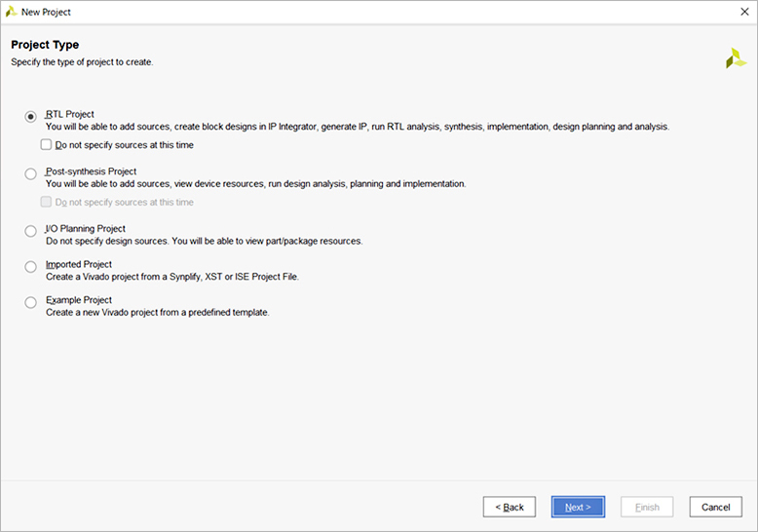Click the Post-synthesis Project label text
This screenshot has width=758, height=532.
click(x=91, y=171)
